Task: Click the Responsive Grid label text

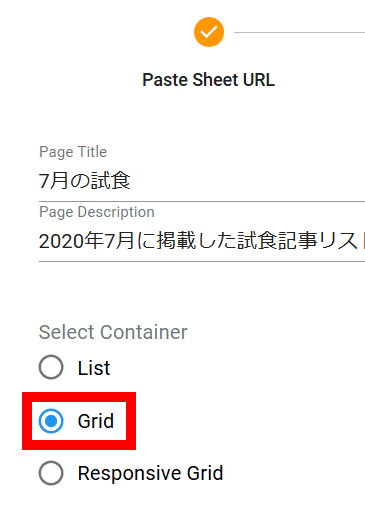Action: click(150, 473)
